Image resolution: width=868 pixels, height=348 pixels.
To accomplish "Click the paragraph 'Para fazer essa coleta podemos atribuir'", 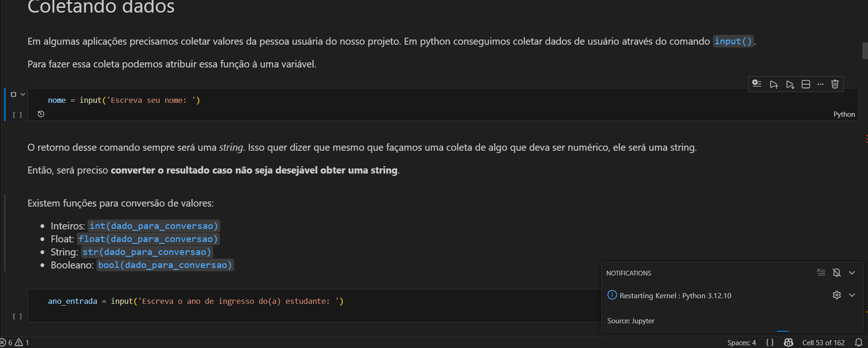I will point(172,64).
